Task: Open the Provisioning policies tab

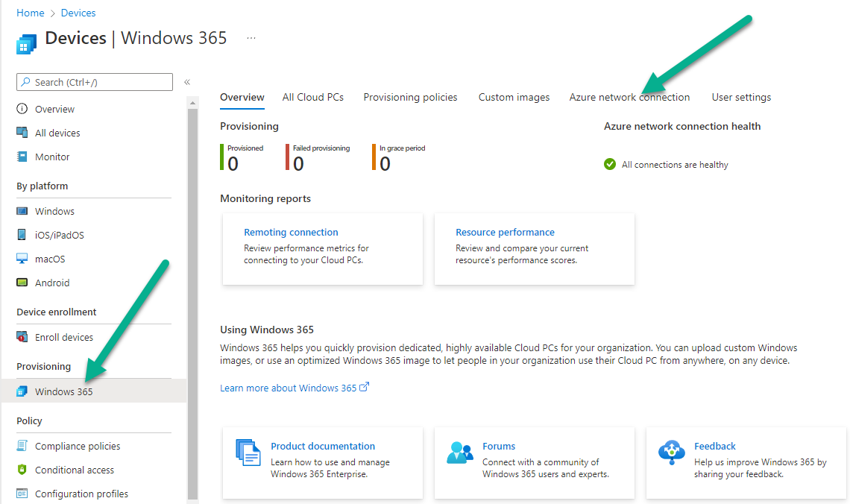Action: click(x=410, y=97)
